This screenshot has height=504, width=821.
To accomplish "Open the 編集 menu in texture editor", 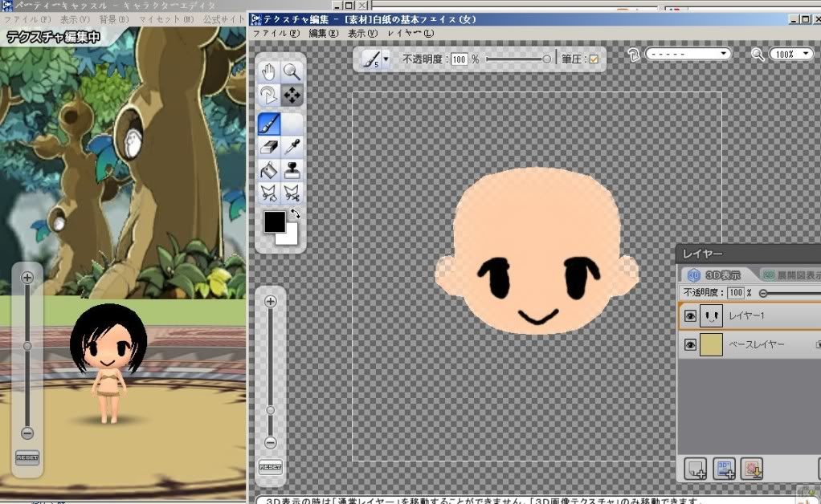I will point(323,34).
